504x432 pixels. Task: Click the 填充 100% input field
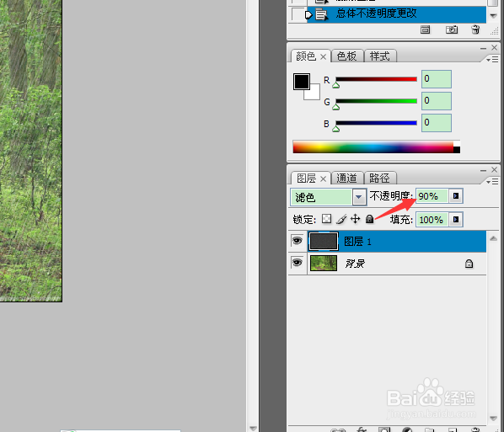[432, 220]
